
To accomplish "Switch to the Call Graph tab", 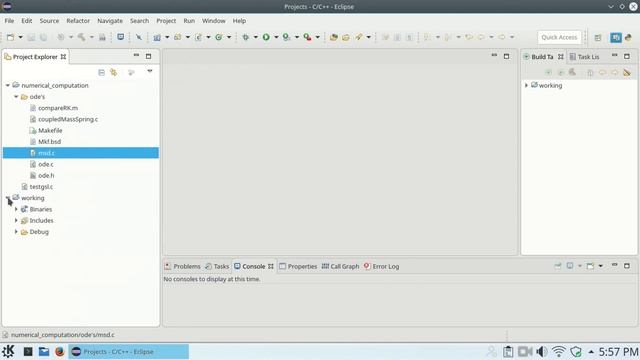I will [340, 266].
